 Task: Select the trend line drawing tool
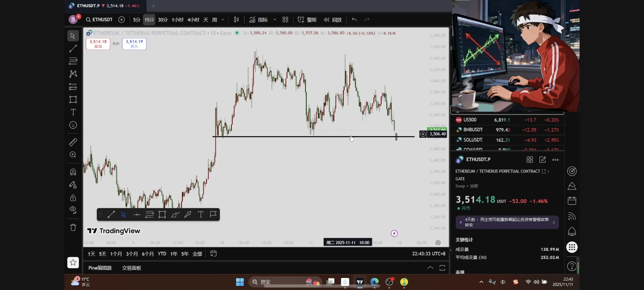pyautogui.click(x=73, y=49)
